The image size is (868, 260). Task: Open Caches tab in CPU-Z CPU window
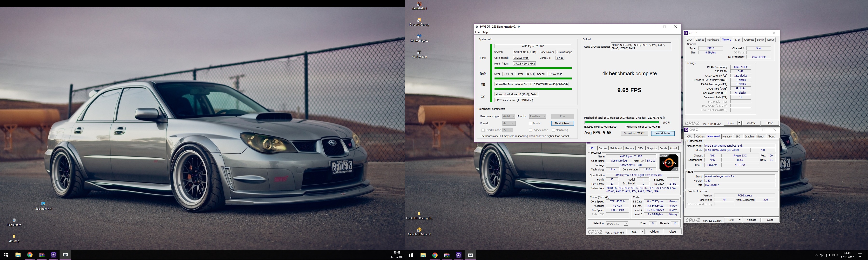click(x=603, y=148)
